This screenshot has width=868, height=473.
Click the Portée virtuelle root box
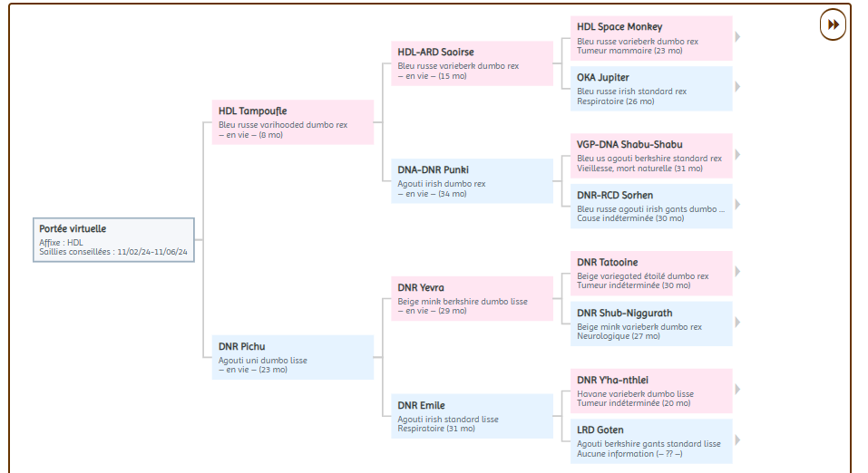pyautogui.click(x=114, y=240)
